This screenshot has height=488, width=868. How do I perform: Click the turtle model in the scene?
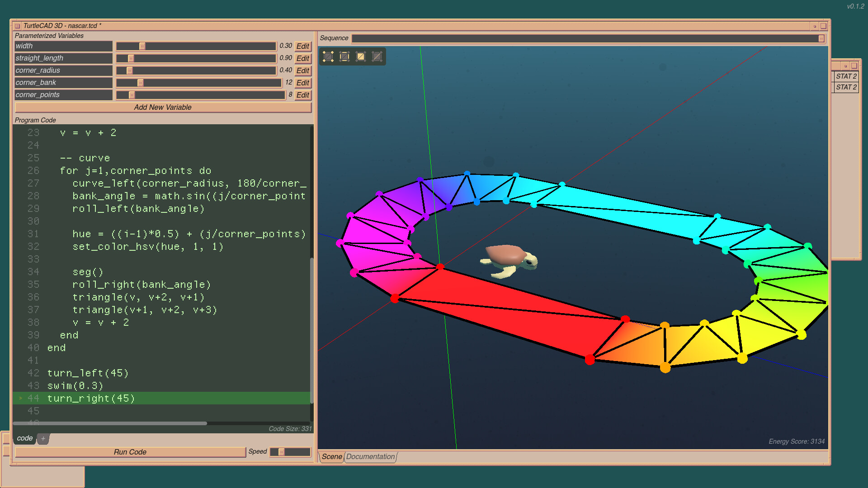[x=509, y=261]
